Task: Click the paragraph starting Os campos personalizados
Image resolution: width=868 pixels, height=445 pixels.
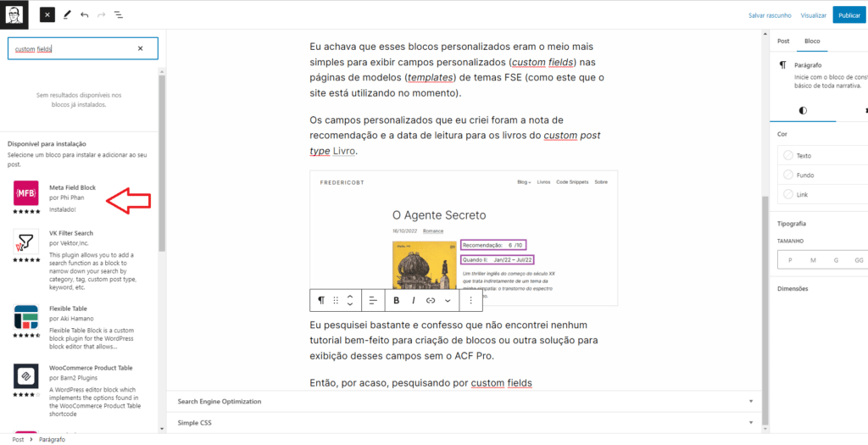Action: coord(455,136)
